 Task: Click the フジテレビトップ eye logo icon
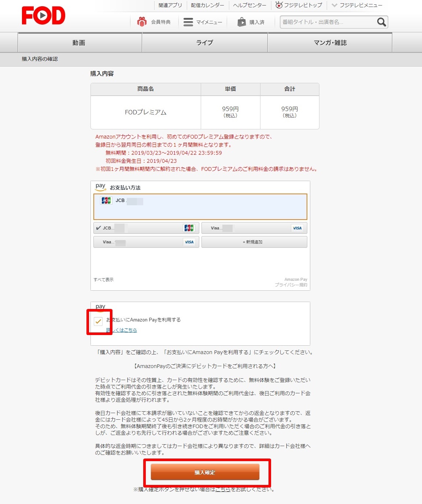[x=279, y=5]
